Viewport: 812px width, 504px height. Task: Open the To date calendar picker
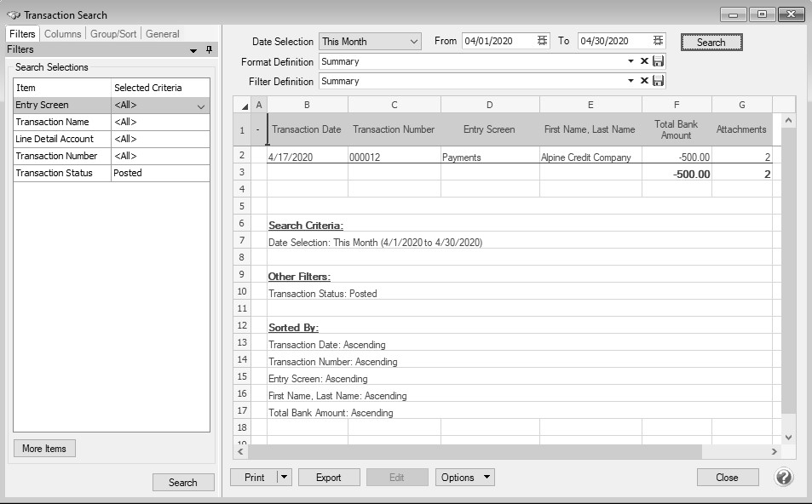click(658, 41)
